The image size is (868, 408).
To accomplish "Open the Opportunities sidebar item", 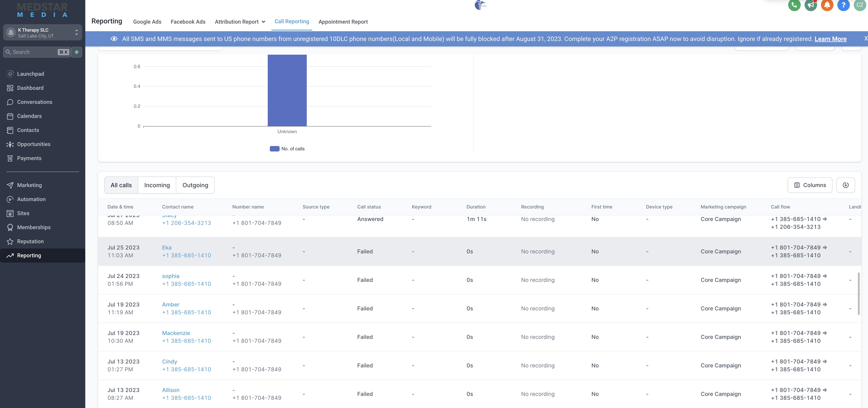I will pos(34,144).
